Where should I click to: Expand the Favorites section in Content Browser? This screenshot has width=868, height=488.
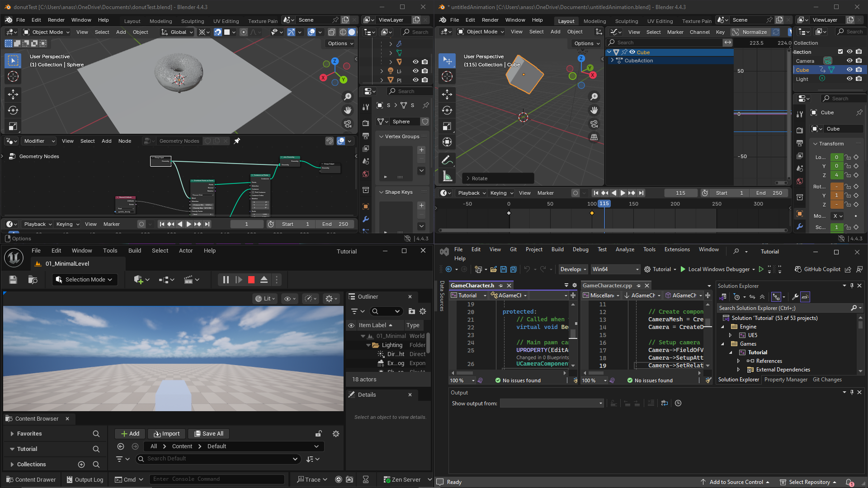pos(12,434)
